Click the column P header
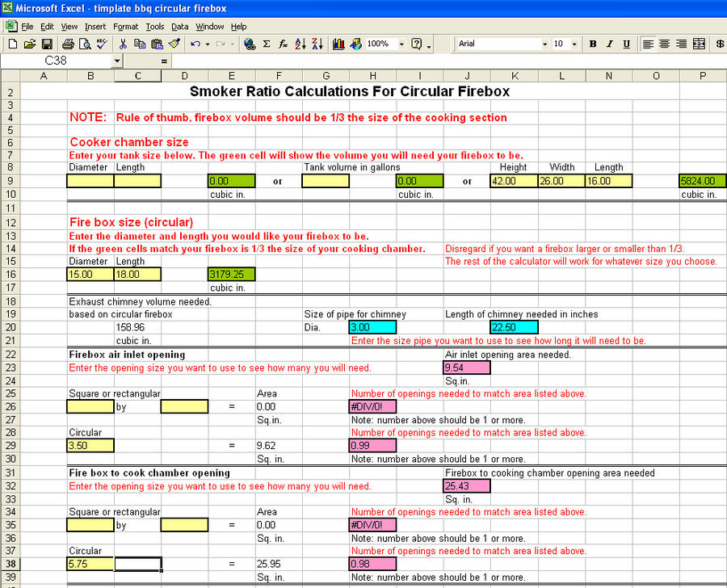The width and height of the screenshot is (727, 588). point(703,76)
